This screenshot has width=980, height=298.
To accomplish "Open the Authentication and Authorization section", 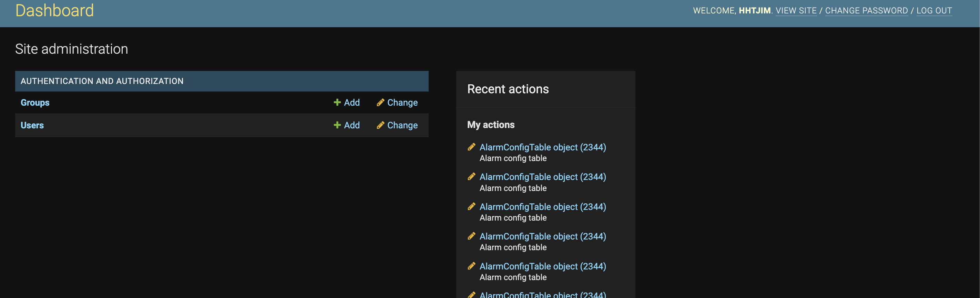I will tap(102, 81).
